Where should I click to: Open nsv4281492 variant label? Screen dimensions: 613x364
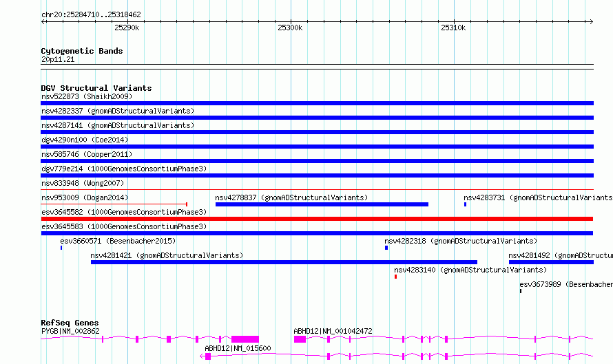[561, 255]
